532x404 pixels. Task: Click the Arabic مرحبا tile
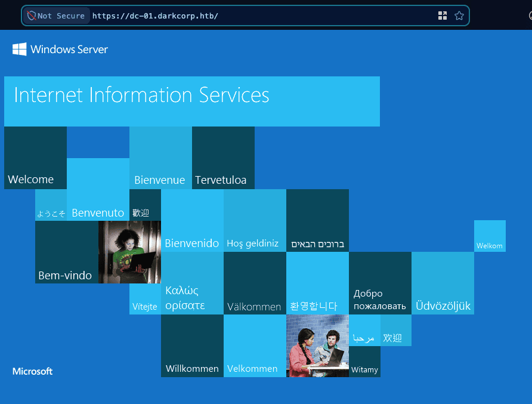365,331
